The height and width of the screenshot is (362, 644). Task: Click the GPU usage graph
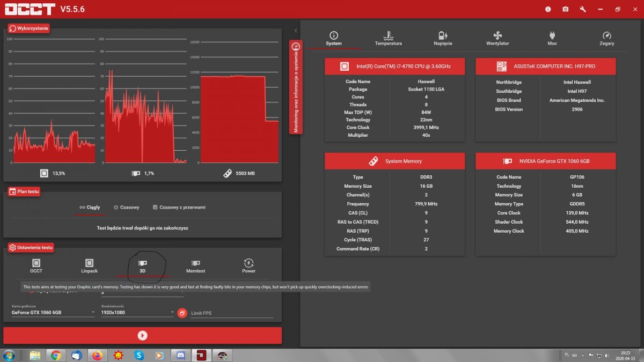(145, 101)
